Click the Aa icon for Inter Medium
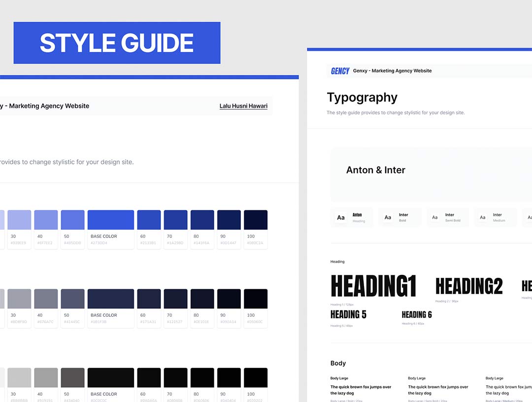Screen dimensions: 532x402 point(482,217)
